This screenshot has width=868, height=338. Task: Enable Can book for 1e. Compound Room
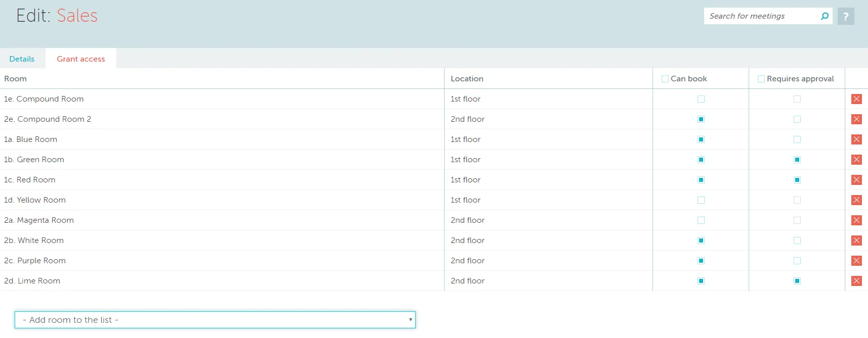[701, 99]
